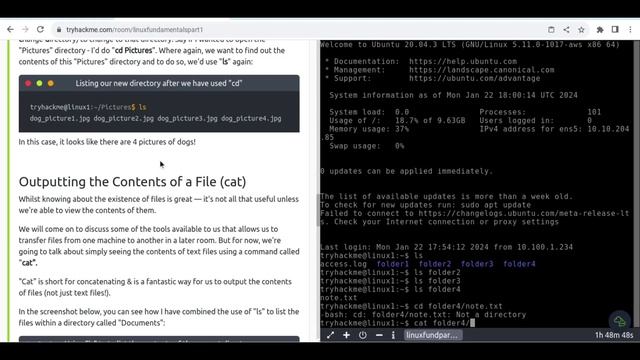The height and width of the screenshot is (360, 640).
Task: Click the bold 'cd Pictures' text in lesson
Action: pyautogui.click(x=133, y=51)
